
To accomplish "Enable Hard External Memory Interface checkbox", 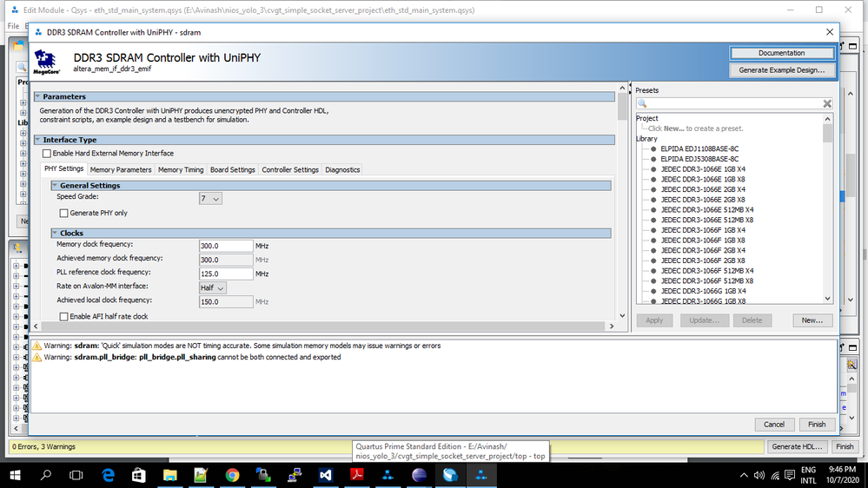I will click(x=47, y=154).
